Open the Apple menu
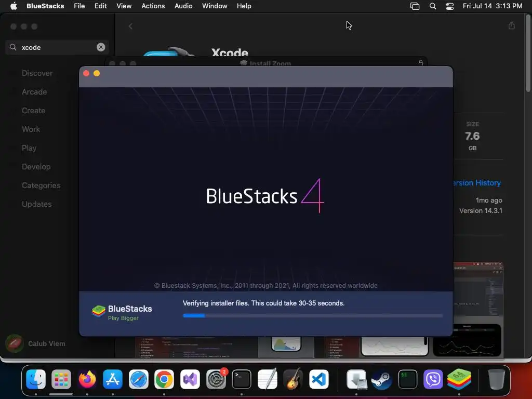This screenshot has width=532, height=399. tap(14, 6)
